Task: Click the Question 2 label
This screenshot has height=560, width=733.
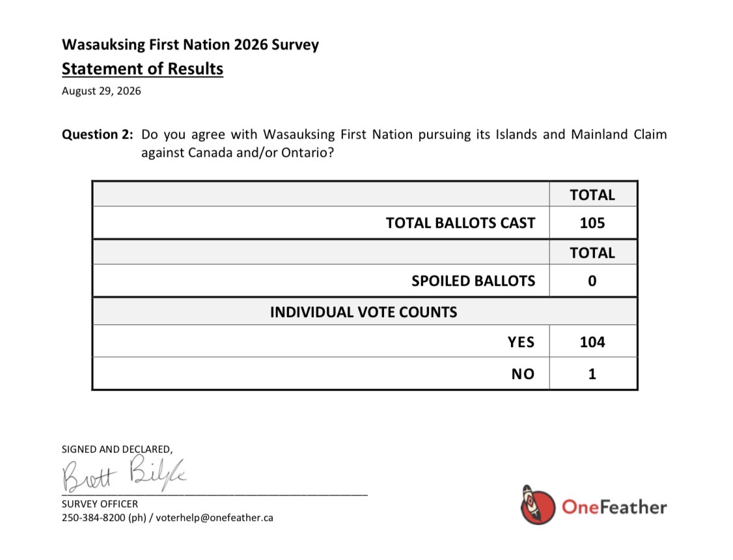Action: click(x=97, y=135)
